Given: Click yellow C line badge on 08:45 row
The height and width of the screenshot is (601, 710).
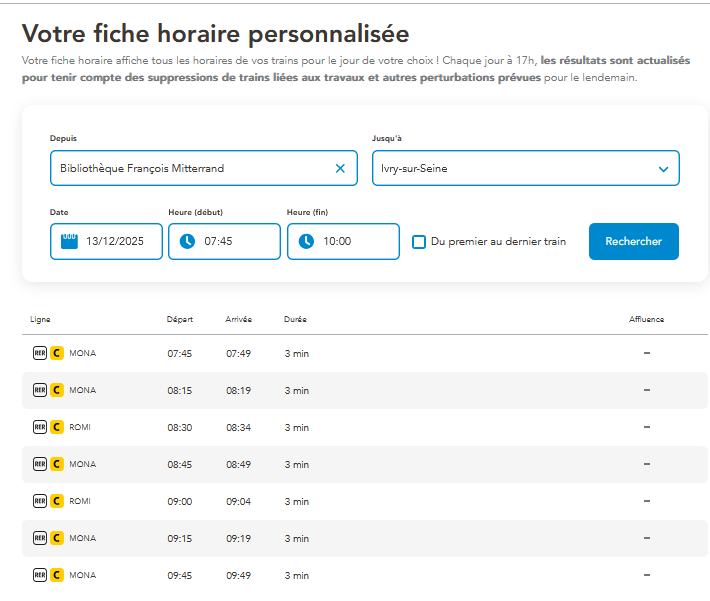Looking at the screenshot, I should (x=57, y=464).
